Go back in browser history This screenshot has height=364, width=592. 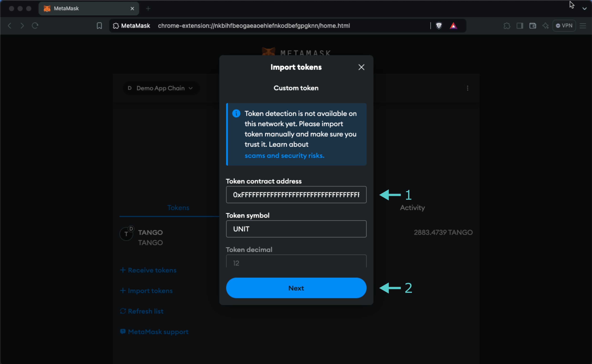pyautogui.click(x=10, y=25)
